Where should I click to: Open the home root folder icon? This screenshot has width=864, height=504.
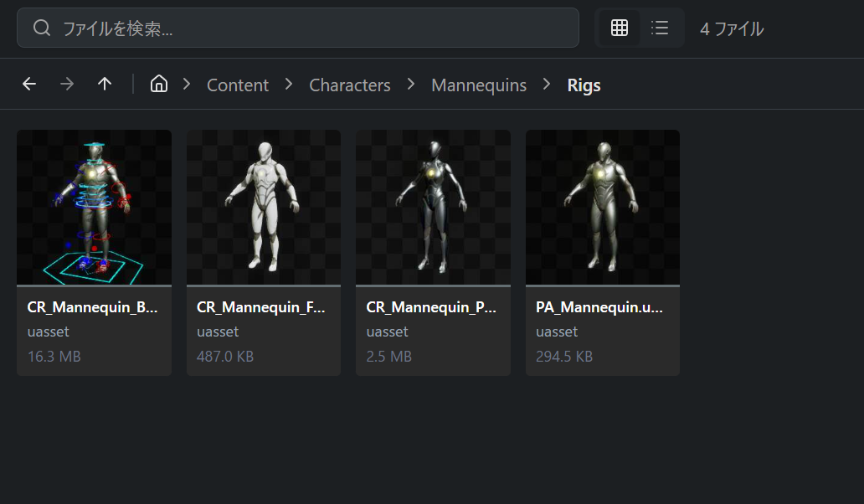tap(158, 84)
